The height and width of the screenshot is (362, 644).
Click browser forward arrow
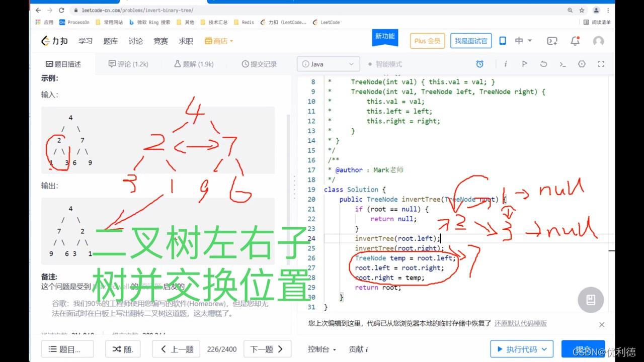[x=50, y=10]
